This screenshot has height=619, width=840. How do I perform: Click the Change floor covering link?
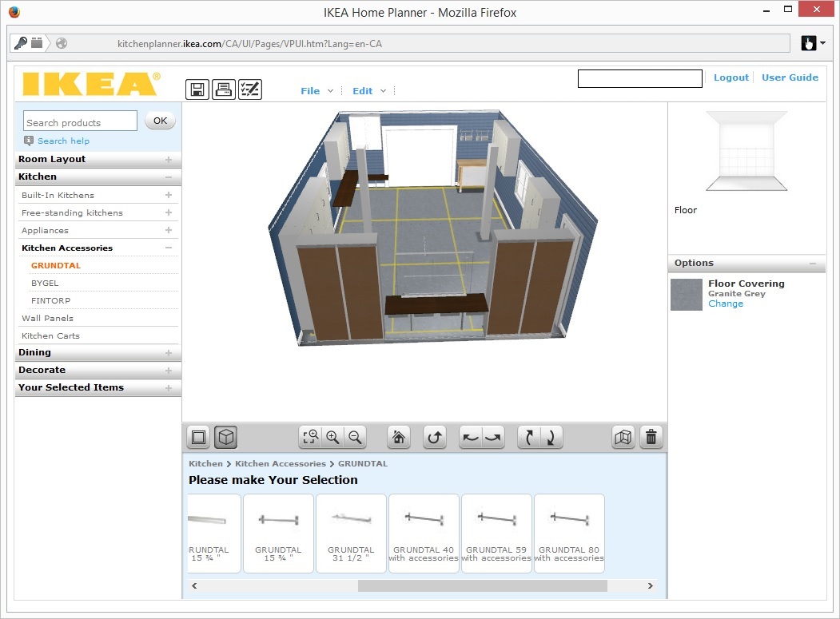click(726, 304)
